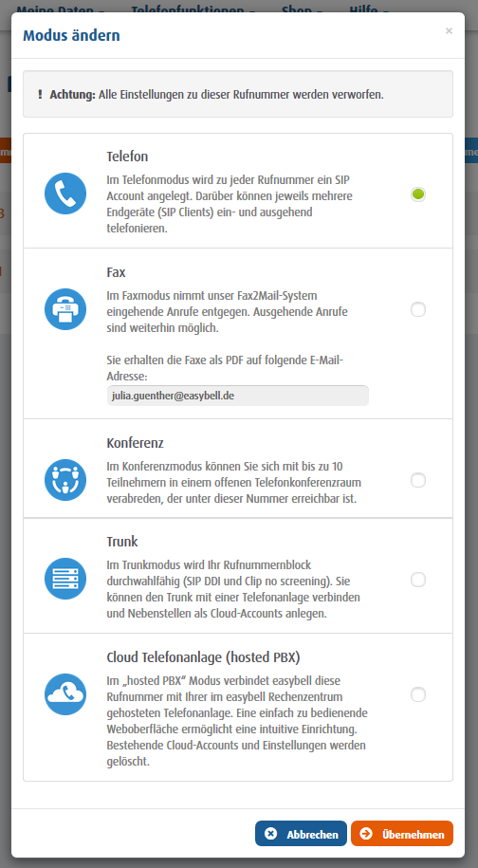This screenshot has width=478, height=868.
Task: Click the X icon in Abbrechen button
Action: point(270,834)
